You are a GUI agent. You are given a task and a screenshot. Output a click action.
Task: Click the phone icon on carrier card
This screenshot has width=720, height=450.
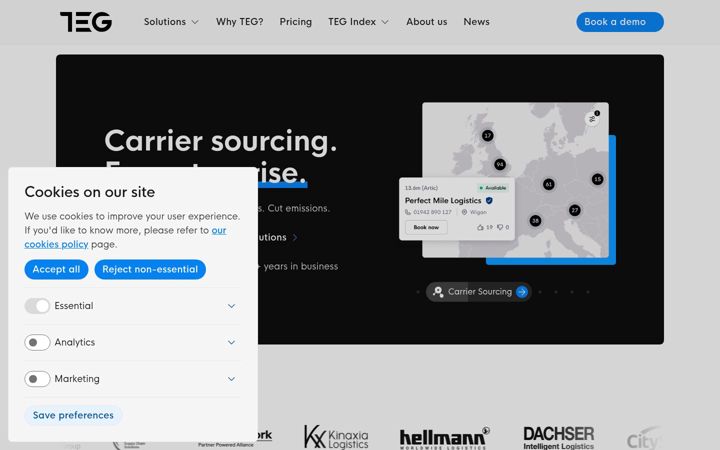(x=408, y=212)
